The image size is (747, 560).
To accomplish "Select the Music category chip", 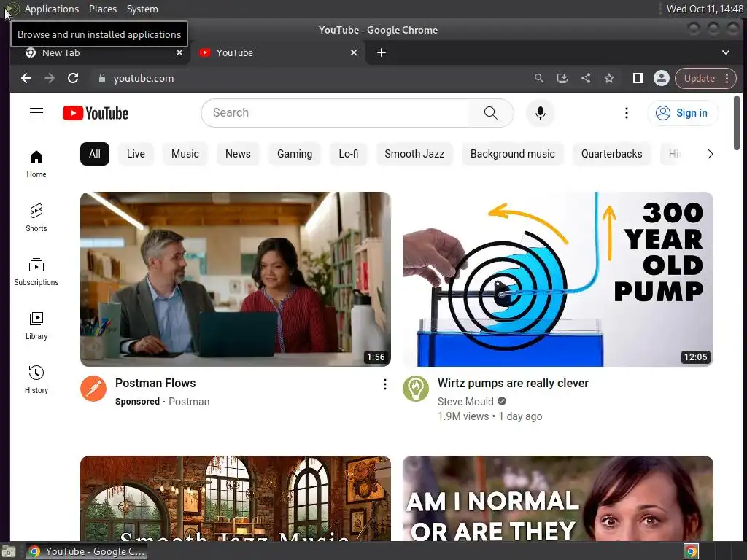I will [x=185, y=154].
